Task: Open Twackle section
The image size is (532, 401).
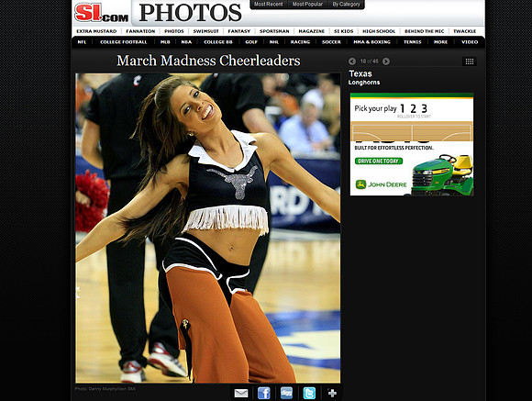Action: [464, 31]
